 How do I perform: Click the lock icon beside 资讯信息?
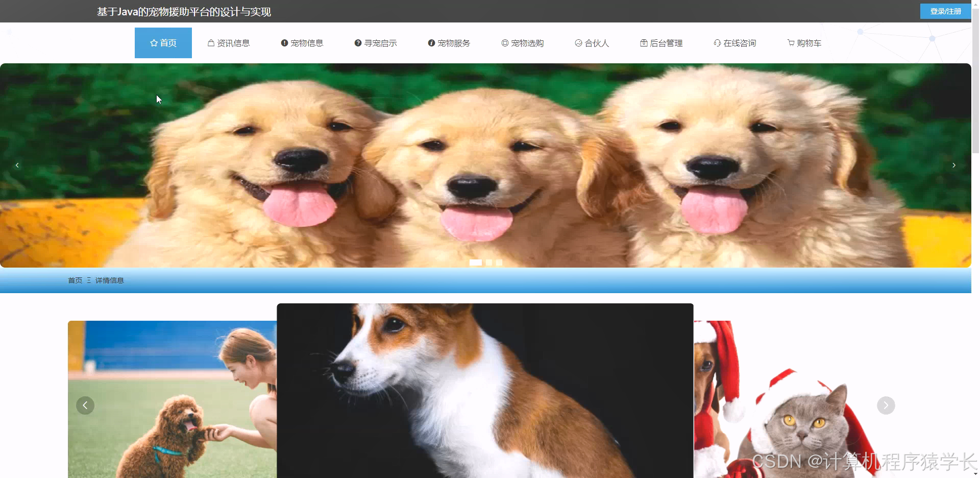210,43
